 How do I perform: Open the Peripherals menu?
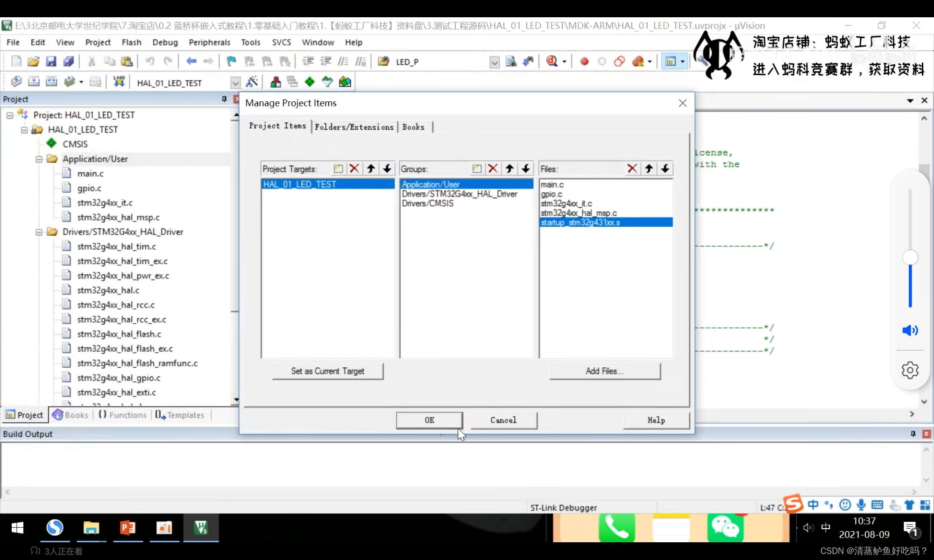click(209, 42)
